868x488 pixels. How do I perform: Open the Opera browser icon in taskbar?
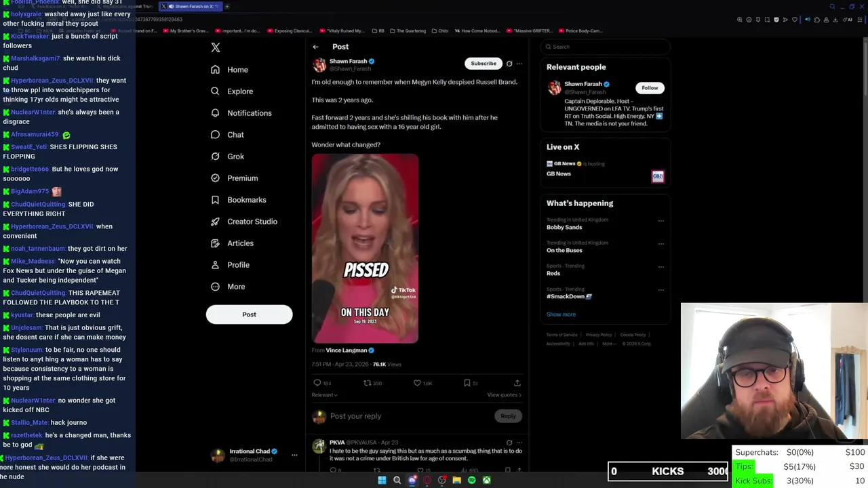coord(427,481)
